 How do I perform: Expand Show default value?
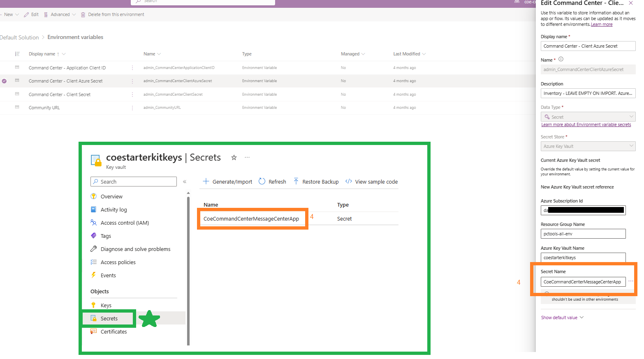(x=560, y=317)
